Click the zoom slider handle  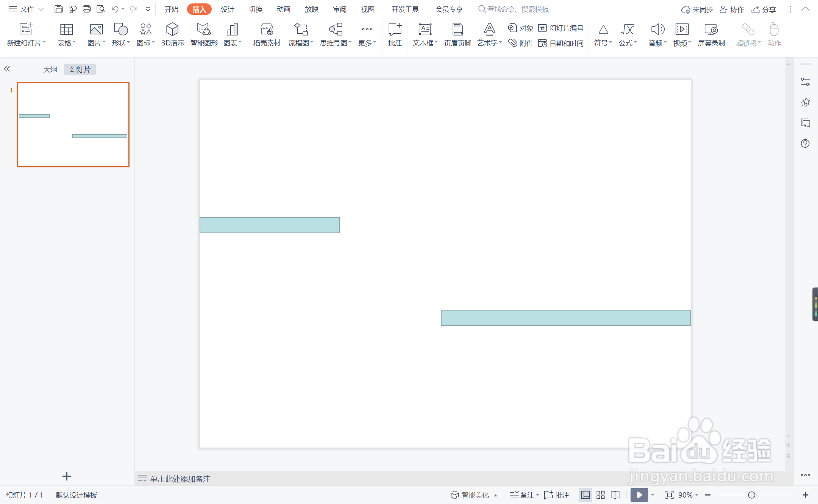(751, 495)
